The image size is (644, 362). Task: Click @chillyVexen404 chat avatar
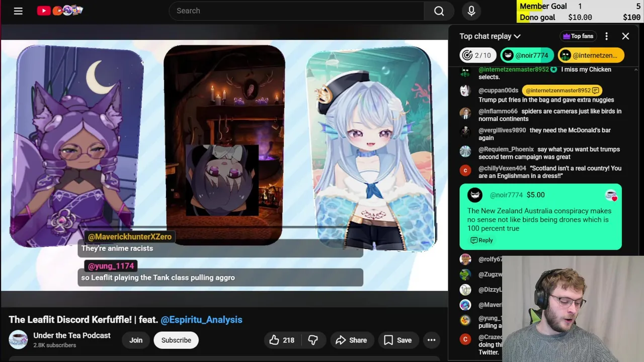coord(465,170)
